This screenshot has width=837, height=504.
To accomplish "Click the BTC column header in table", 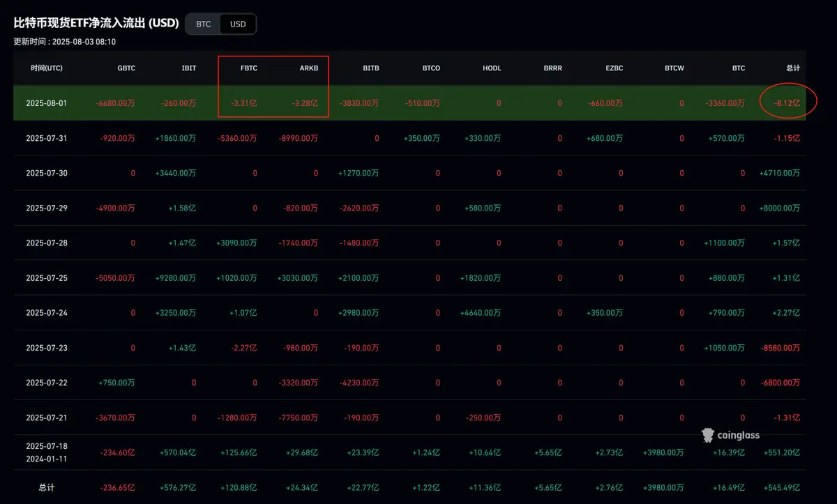I will click(739, 68).
